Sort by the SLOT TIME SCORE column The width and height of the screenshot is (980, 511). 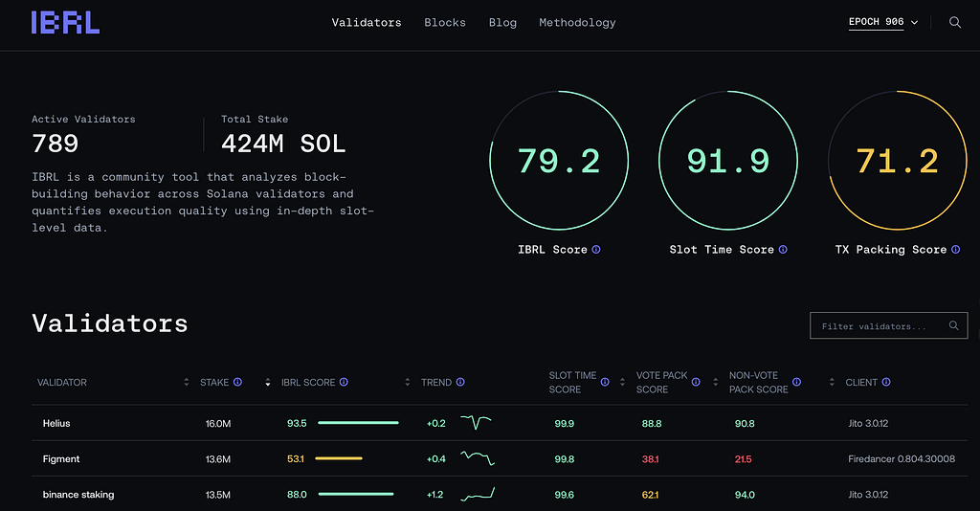tap(572, 383)
